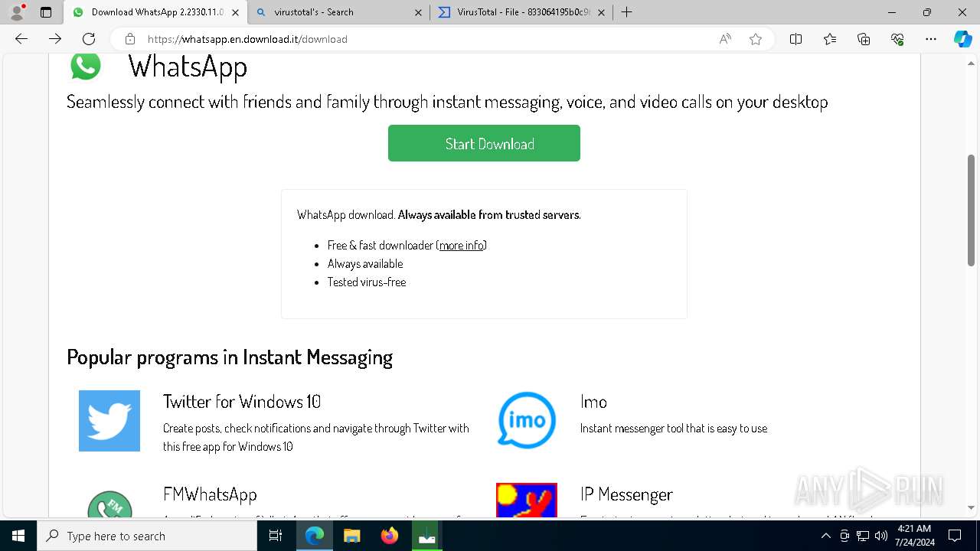Viewport: 980px width, 551px height.
Task: Close the Download WhatsApp tab
Action: click(235, 12)
